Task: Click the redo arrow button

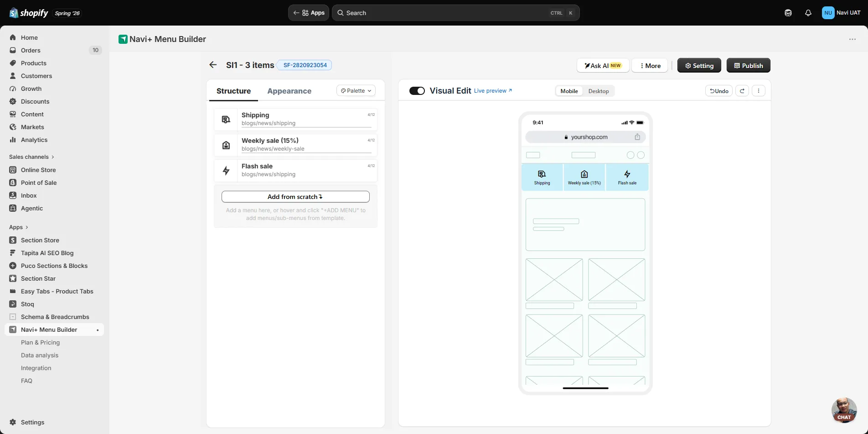Action: [742, 91]
